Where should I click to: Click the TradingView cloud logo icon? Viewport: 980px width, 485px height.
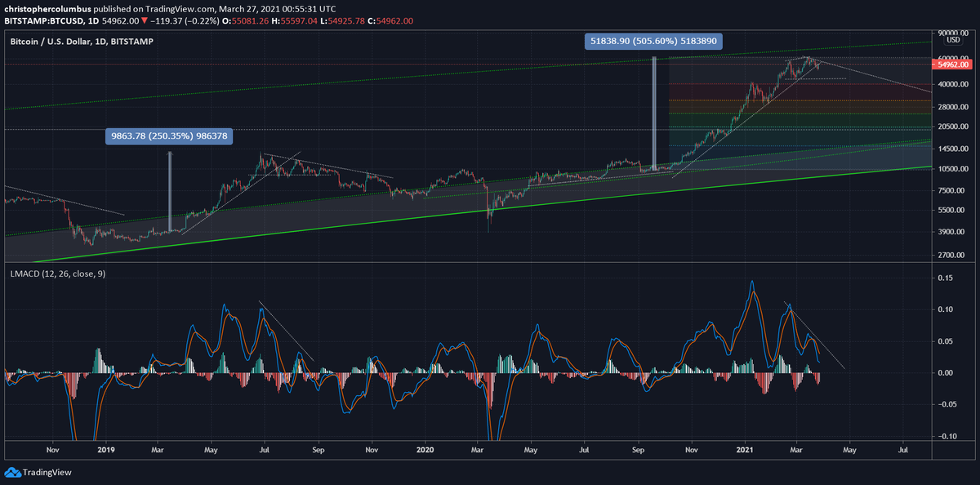click(x=12, y=472)
